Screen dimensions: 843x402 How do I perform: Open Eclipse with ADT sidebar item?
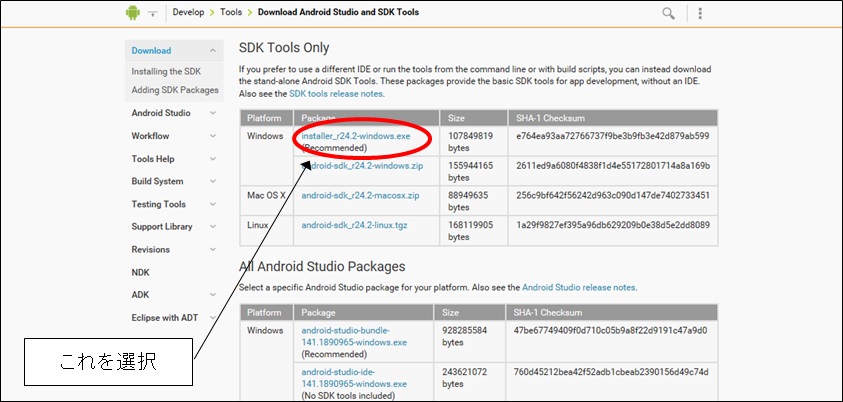click(x=165, y=318)
